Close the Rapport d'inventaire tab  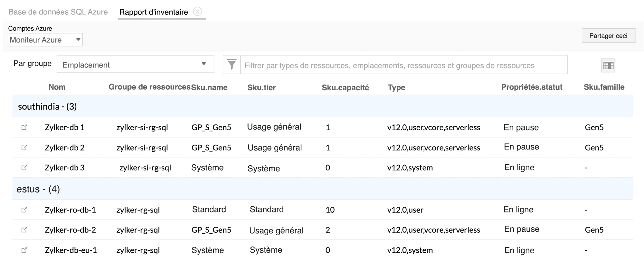197,12
